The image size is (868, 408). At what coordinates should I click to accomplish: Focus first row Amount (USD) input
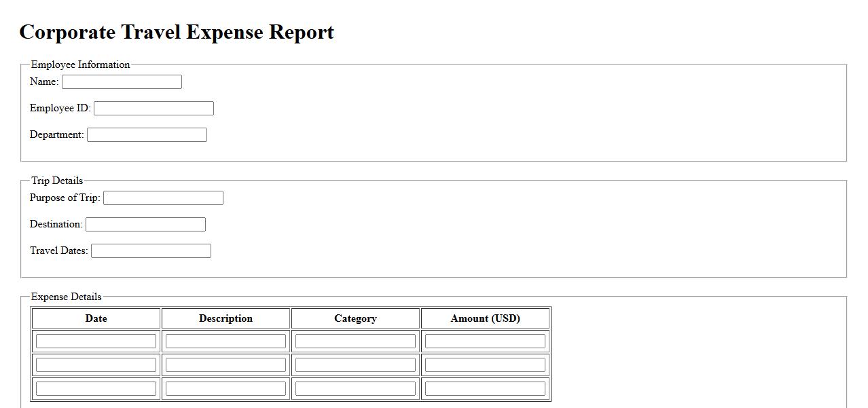[x=485, y=341]
